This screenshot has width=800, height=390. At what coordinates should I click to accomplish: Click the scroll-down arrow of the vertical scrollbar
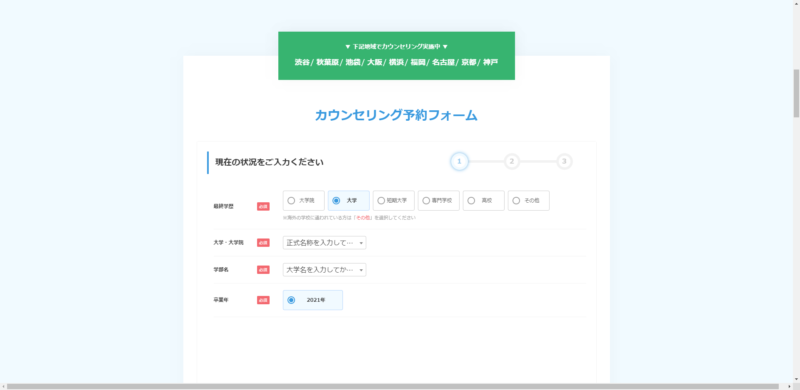[796, 379]
